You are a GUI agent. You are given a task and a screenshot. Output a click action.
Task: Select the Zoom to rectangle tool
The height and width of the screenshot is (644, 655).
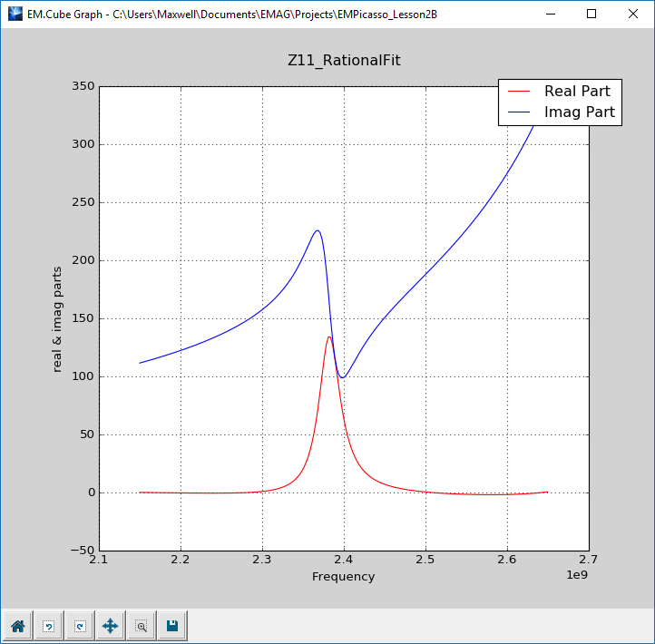[142, 626]
